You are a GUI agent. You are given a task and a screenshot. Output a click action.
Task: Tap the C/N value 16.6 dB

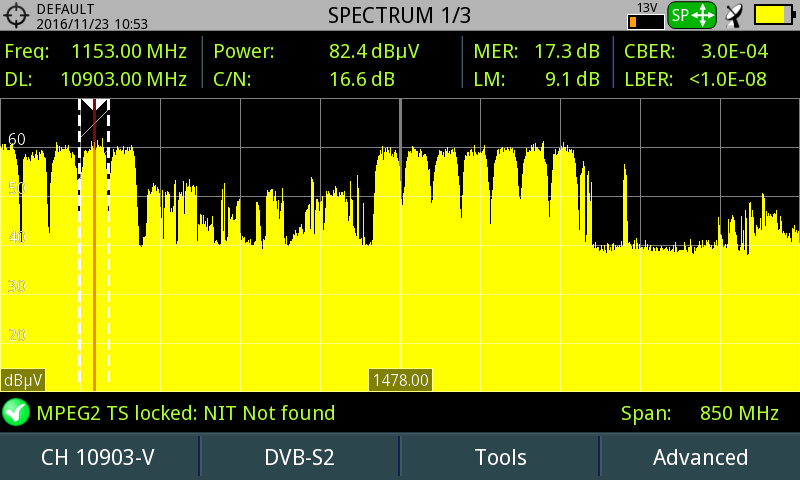tap(362, 79)
